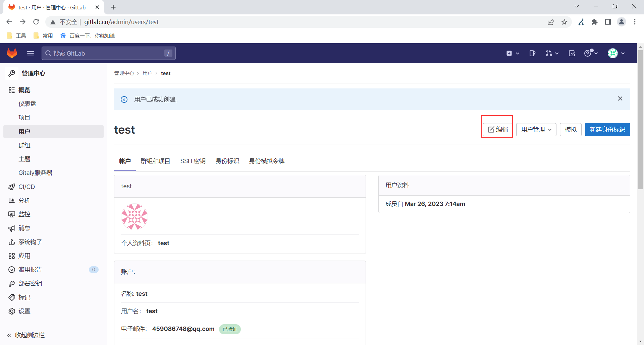Open the merge requests dropdown
The image size is (644, 345).
click(x=552, y=53)
